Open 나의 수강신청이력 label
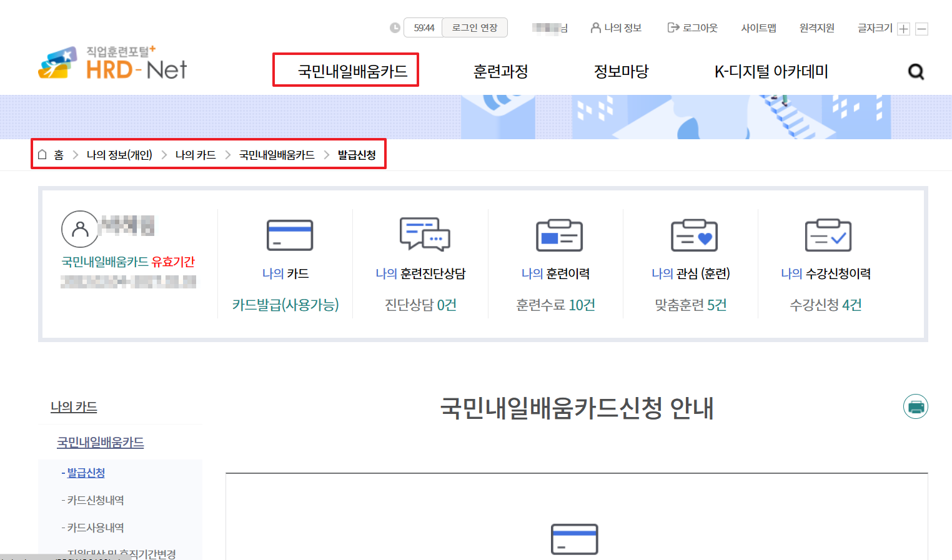Screen dimensions: 952x560 pyautogui.click(x=825, y=273)
